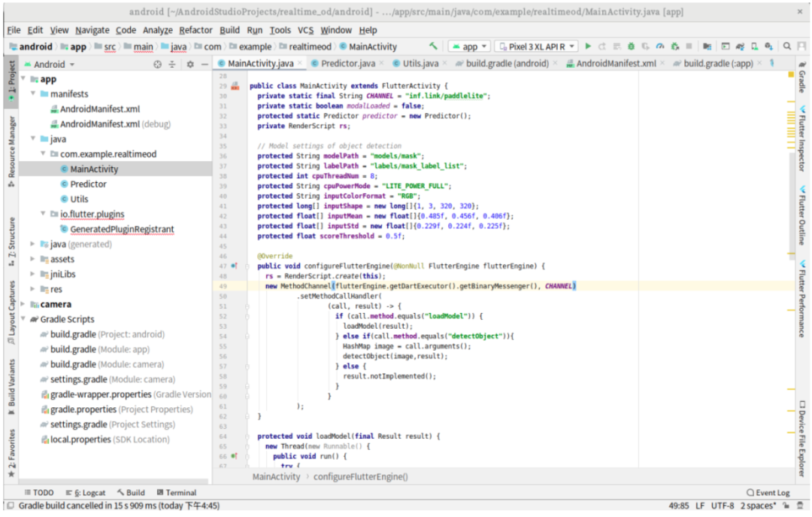The width and height of the screenshot is (812, 517).
Task: Select Utils class in project tree
Action: 78,199
